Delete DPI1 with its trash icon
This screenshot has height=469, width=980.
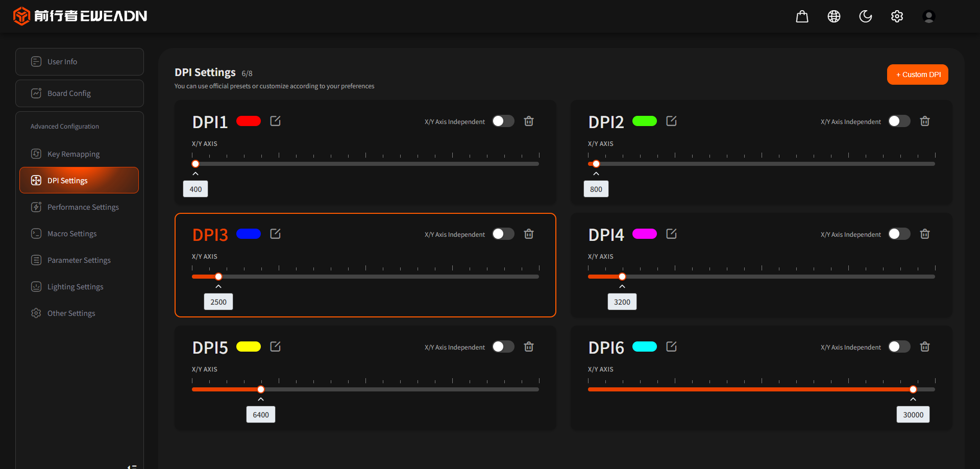(529, 121)
